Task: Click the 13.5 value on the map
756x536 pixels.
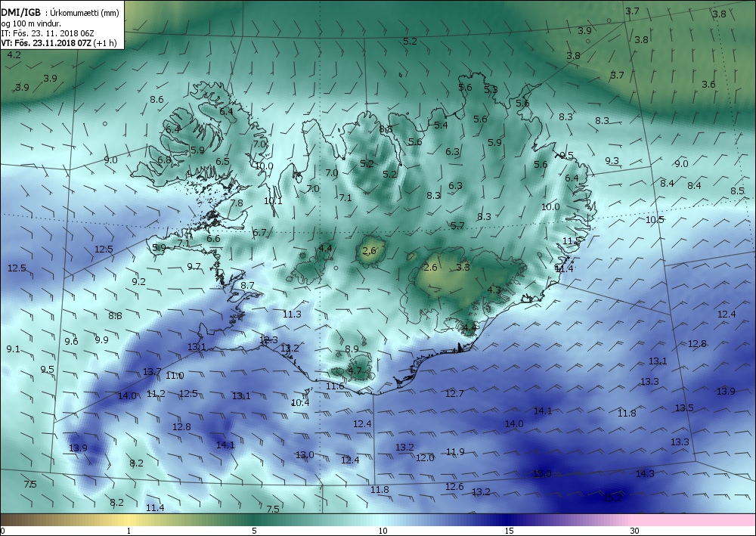Action: [684, 408]
